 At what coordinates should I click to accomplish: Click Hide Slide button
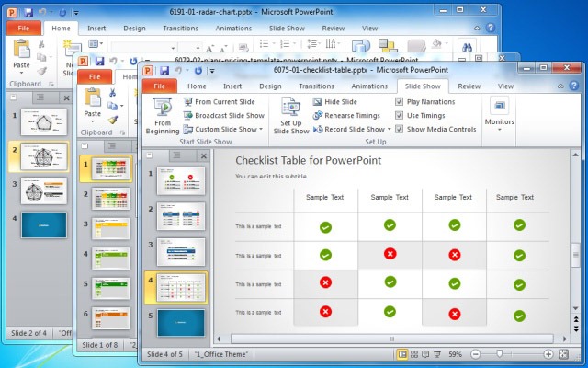(334, 102)
